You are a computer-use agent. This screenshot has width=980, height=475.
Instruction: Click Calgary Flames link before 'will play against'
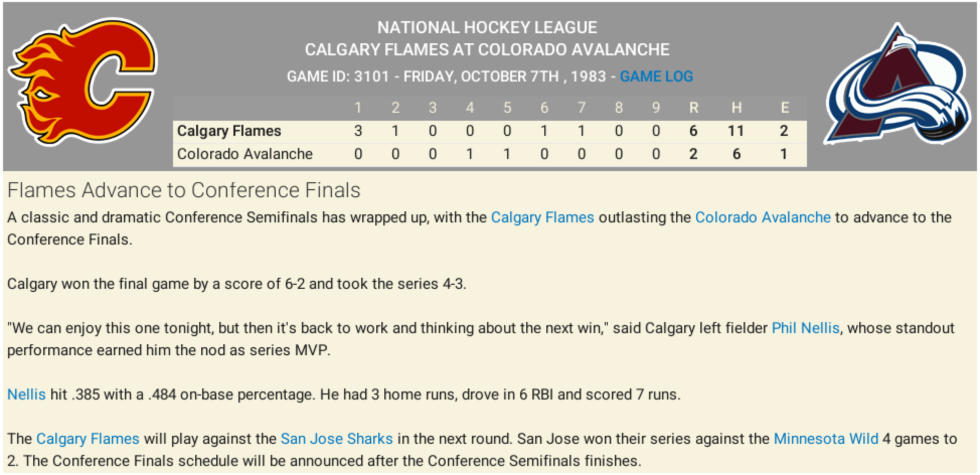tap(88, 439)
